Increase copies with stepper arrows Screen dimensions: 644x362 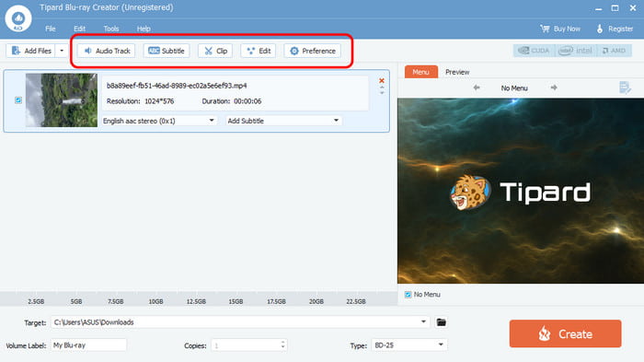pyautogui.click(x=283, y=343)
